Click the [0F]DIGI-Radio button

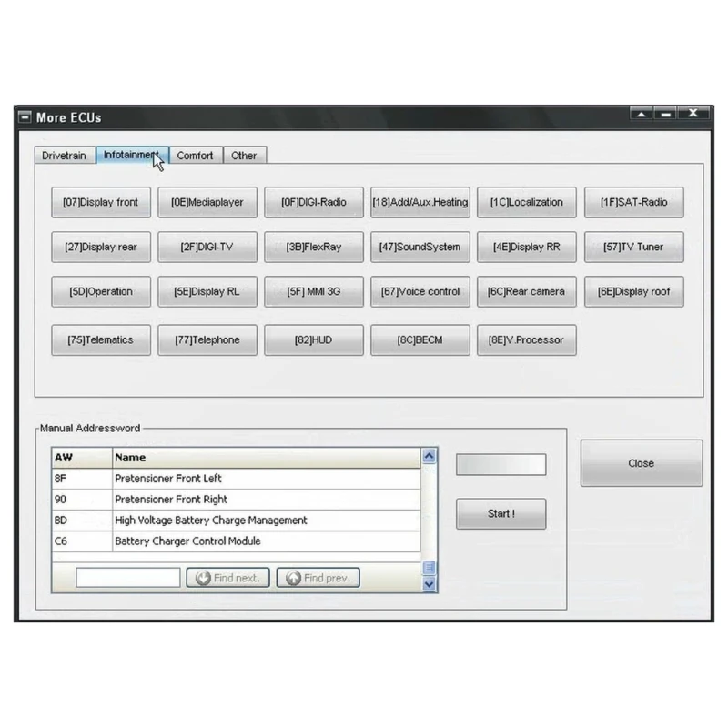(314, 202)
